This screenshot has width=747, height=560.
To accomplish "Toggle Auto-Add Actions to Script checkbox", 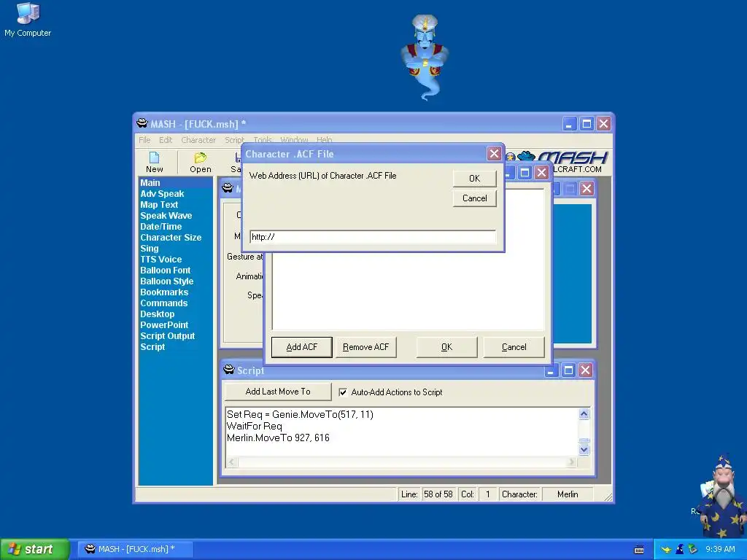I will coord(343,392).
